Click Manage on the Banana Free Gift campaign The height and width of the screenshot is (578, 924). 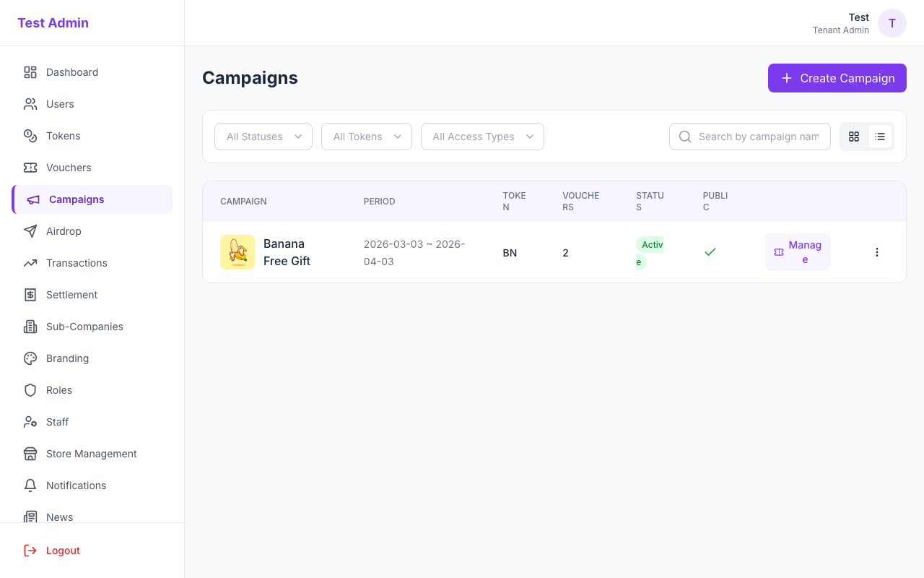tap(798, 251)
